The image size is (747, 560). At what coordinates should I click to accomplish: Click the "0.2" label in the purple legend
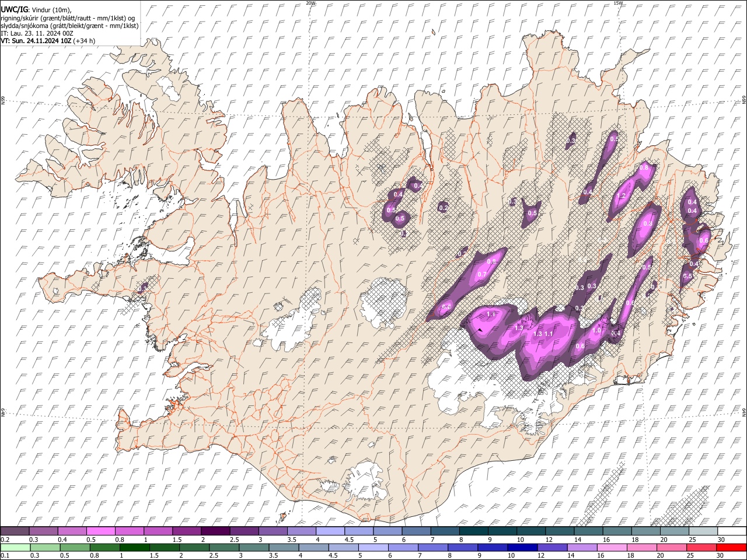(x=4, y=540)
